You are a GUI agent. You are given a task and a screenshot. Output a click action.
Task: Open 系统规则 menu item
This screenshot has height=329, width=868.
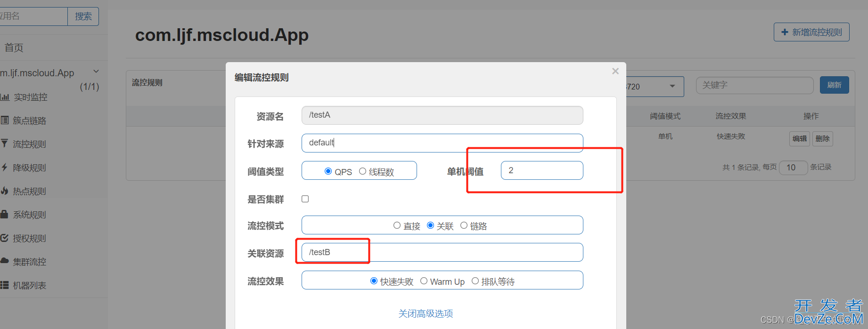[30, 215]
